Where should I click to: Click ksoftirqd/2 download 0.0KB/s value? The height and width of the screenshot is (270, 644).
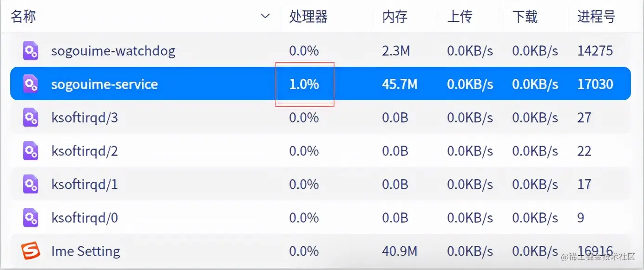(535, 151)
